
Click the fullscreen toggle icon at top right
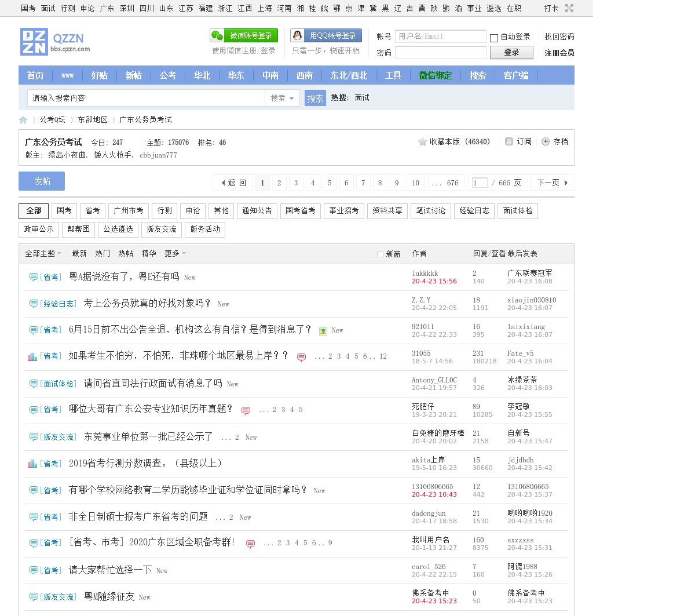click(x=569, y=8)
